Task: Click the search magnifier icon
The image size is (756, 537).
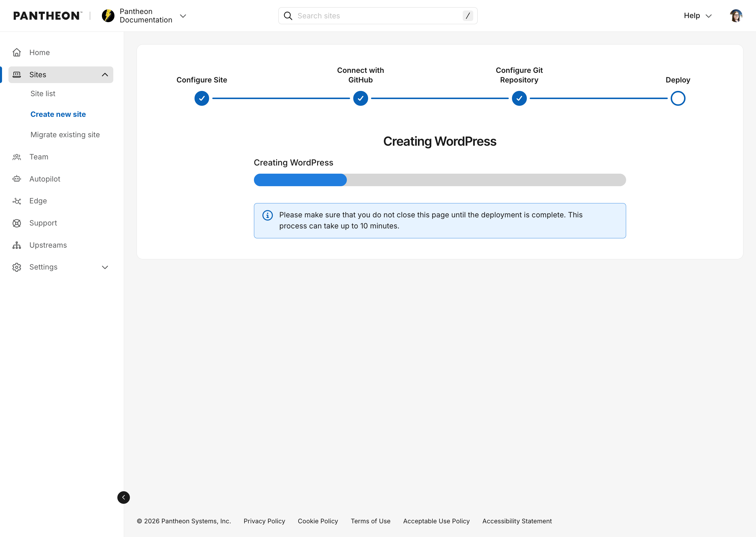Action: [x=288, y=16]
